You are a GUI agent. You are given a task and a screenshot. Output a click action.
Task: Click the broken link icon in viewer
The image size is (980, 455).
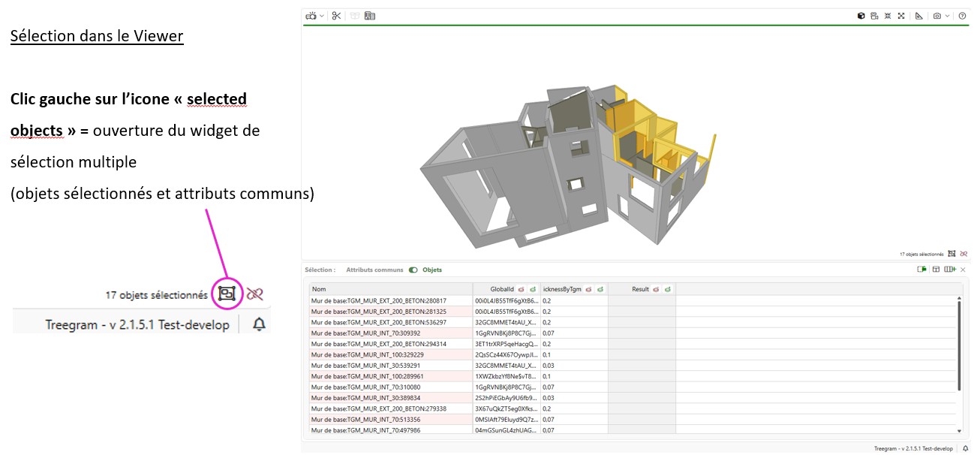click(x=963, y=254)
